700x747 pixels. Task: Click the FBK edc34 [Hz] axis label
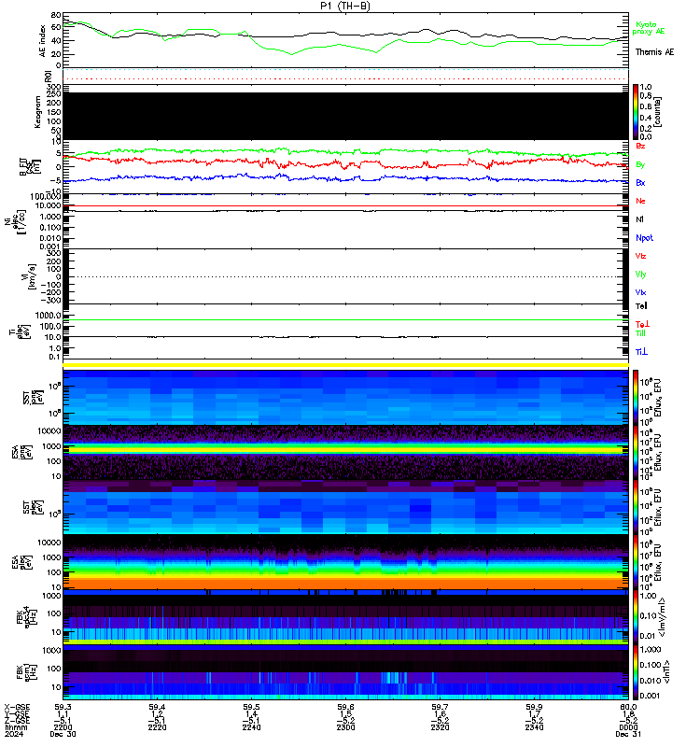pos(27,616)
